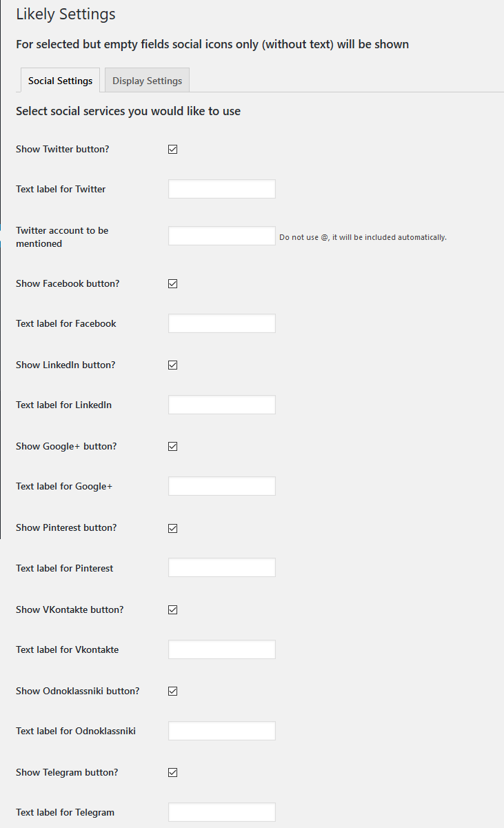Focus the Text label for Telegram field
This screenshot has width=504, height=828.
point(222,812)
